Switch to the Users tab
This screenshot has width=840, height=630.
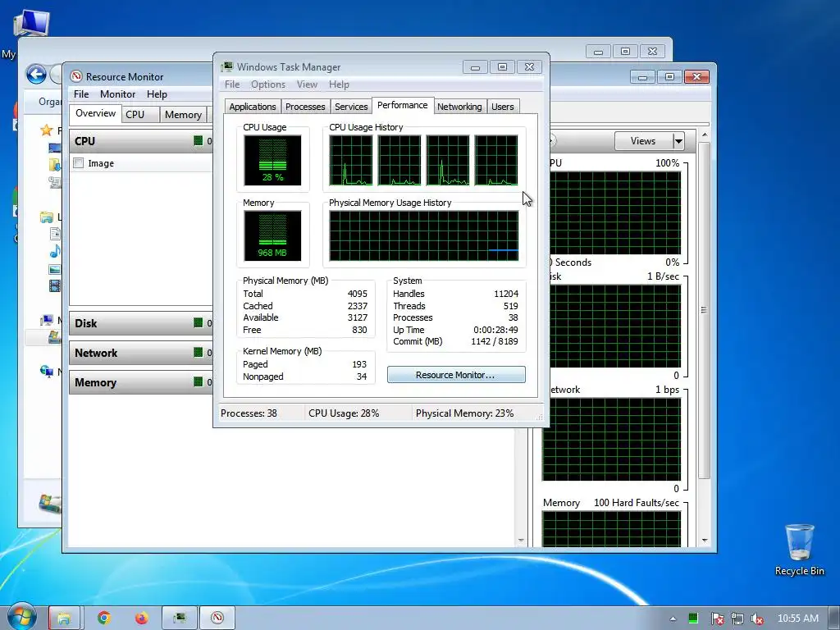pos(503,107)
